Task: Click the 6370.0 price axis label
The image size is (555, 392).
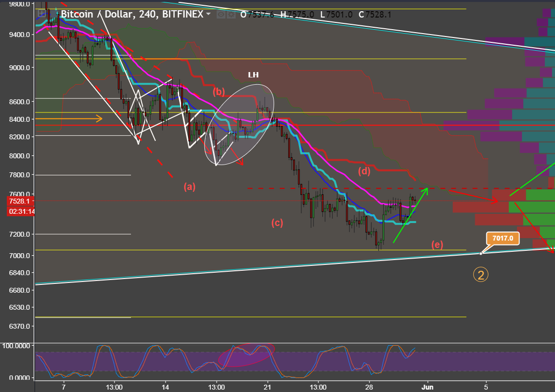Action: tap(19, 326)
